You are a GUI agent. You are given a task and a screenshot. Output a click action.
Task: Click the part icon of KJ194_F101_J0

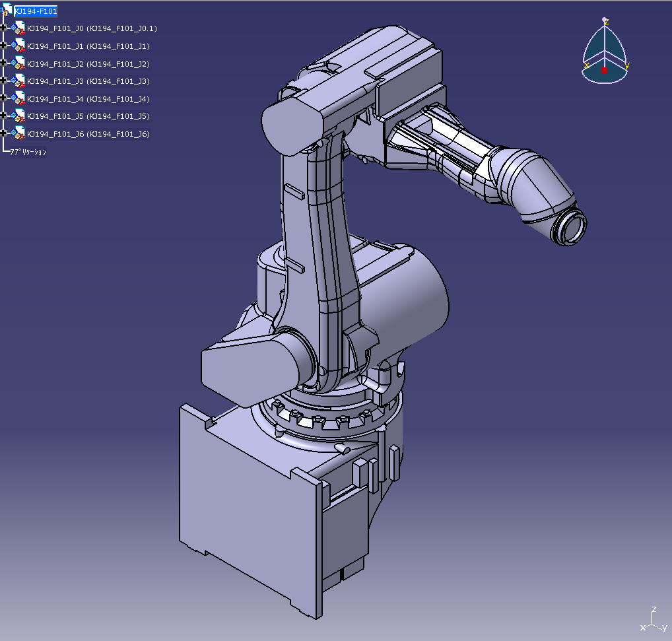point(18,28)
